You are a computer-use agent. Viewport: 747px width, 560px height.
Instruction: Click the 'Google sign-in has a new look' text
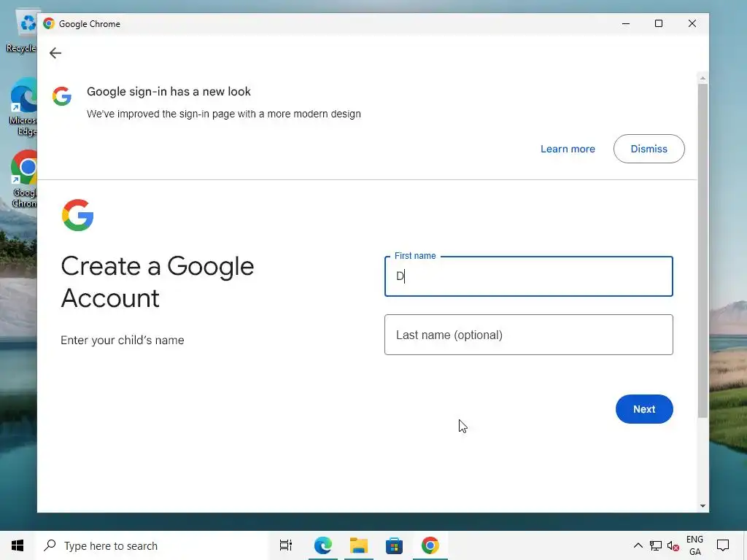tap(169, 91)
